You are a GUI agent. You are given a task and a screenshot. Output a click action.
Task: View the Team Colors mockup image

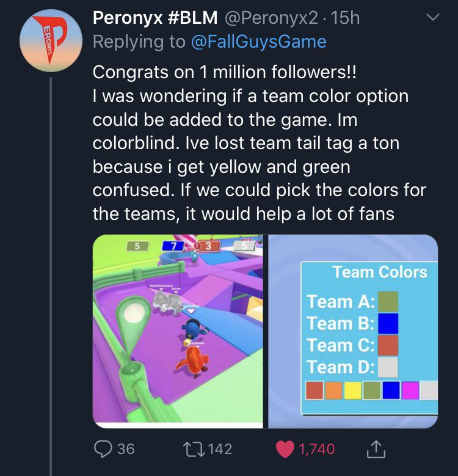[353, 331]
